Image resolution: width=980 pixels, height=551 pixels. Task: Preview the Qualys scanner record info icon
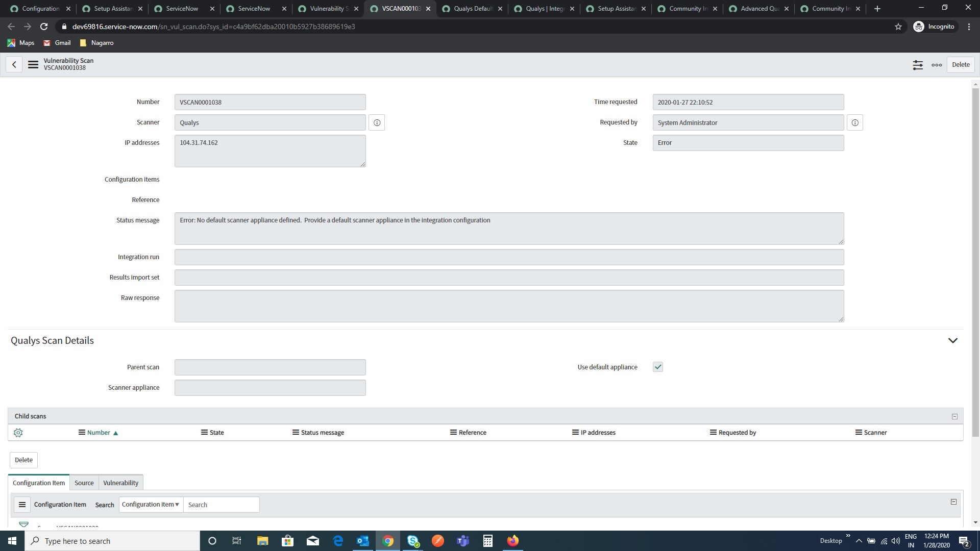[377, 122]
